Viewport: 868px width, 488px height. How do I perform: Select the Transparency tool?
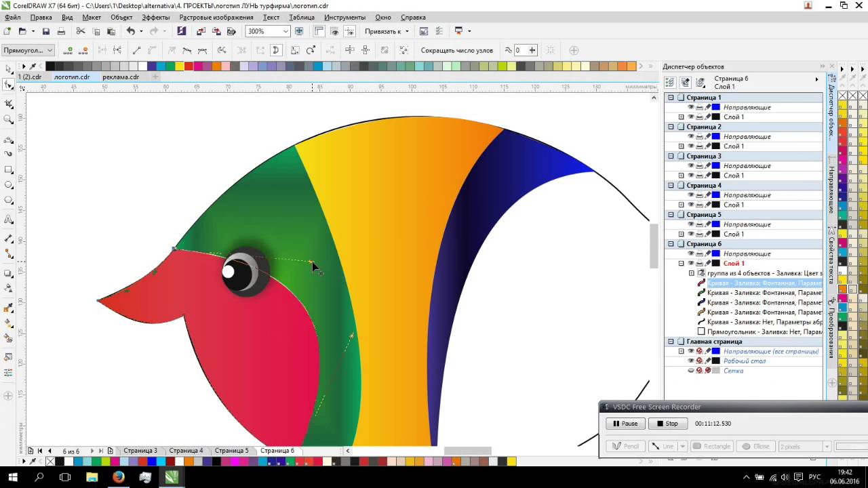click(x=8, y=287)
